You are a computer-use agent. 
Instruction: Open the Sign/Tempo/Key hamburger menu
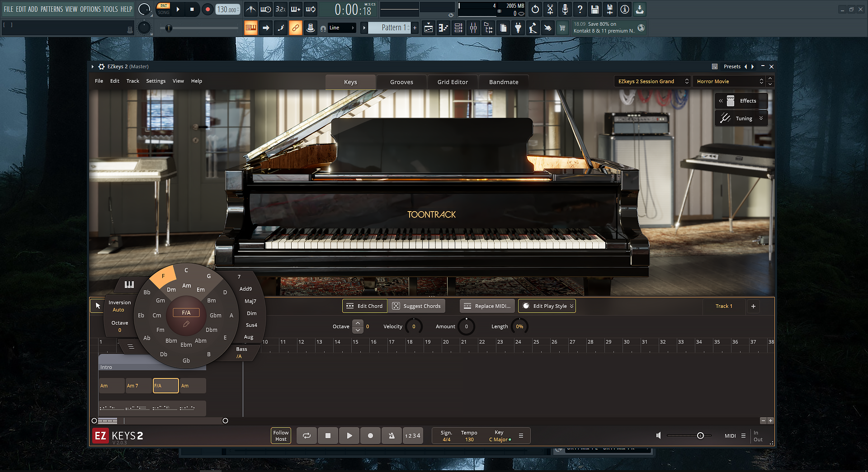click(x=521, y=436)
